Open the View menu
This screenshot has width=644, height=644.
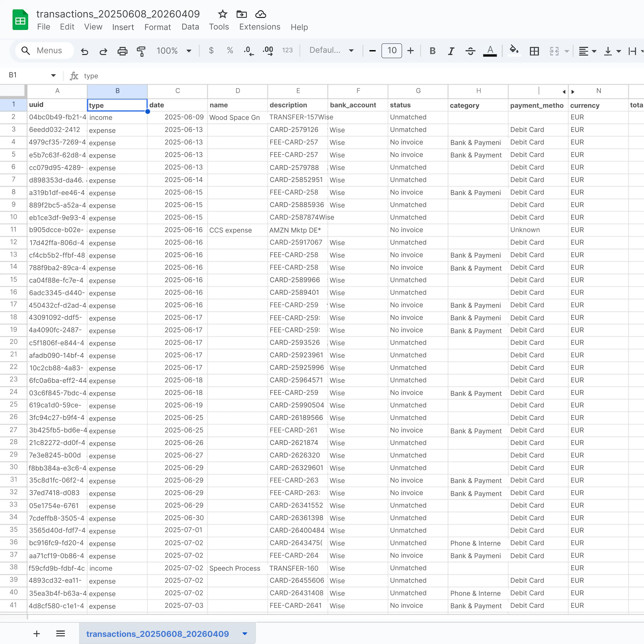(x=93, y=27)
